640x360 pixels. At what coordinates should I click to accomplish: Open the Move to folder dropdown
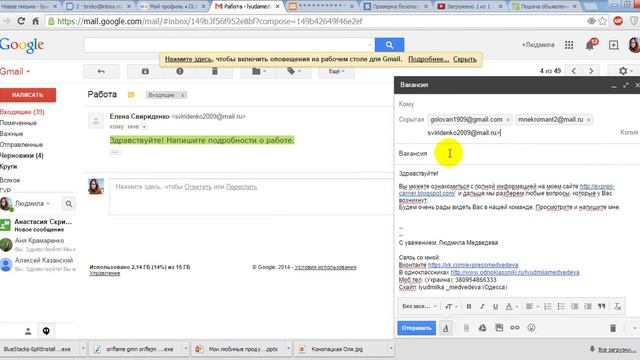pos(258,71)
